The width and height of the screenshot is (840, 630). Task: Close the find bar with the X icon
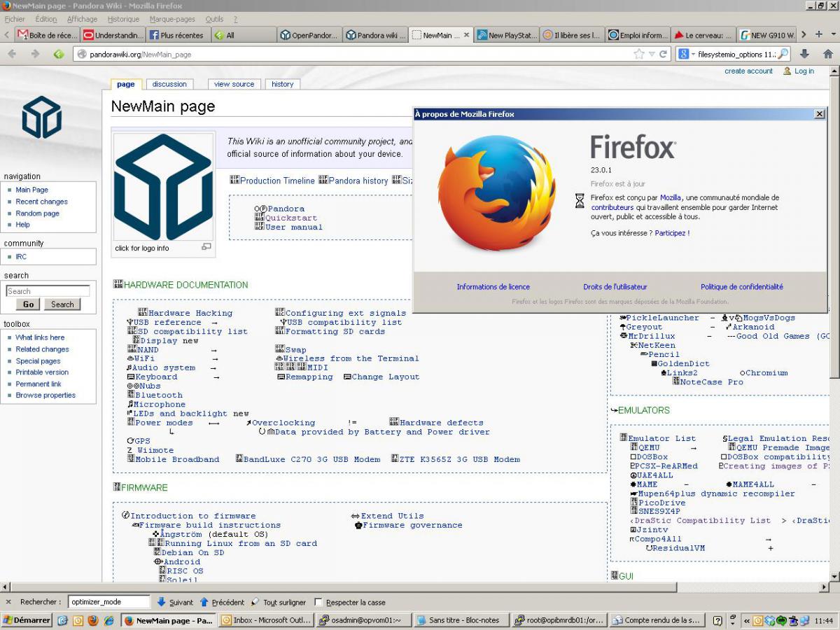[8, 602]
